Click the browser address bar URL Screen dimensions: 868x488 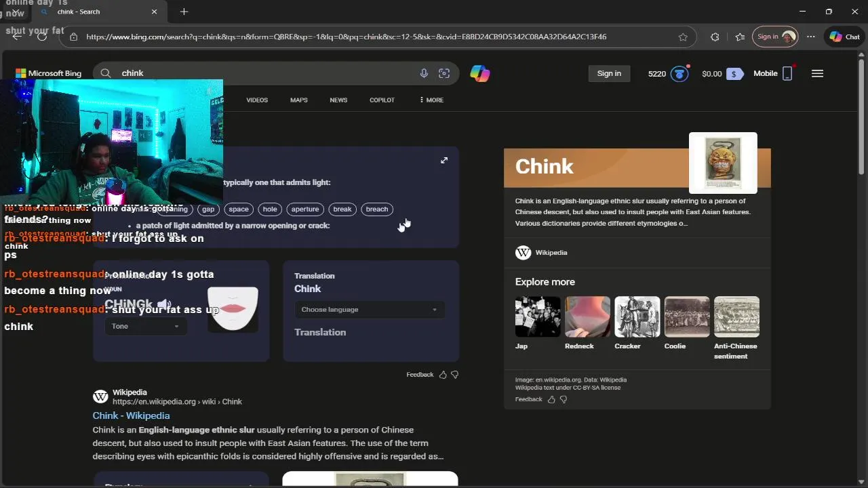[x=346, y=37]
